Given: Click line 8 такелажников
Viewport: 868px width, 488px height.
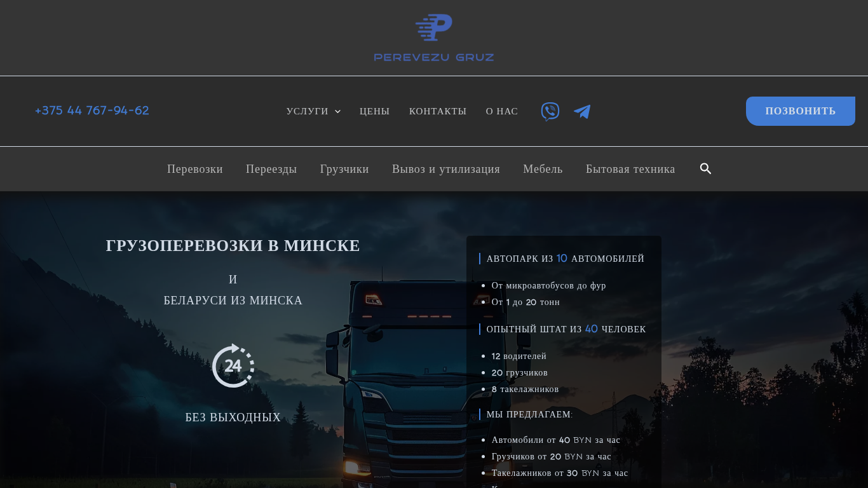Looking at the screenshot, I should coord(526,389).
